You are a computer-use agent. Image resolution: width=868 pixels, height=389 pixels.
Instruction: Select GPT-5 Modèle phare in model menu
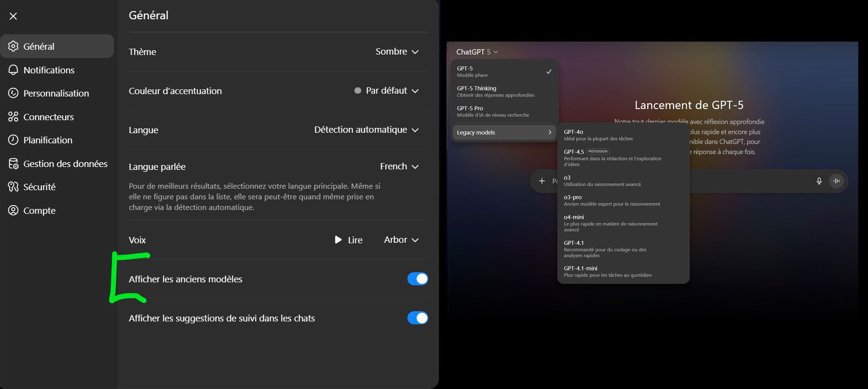[x=504, y=71]
